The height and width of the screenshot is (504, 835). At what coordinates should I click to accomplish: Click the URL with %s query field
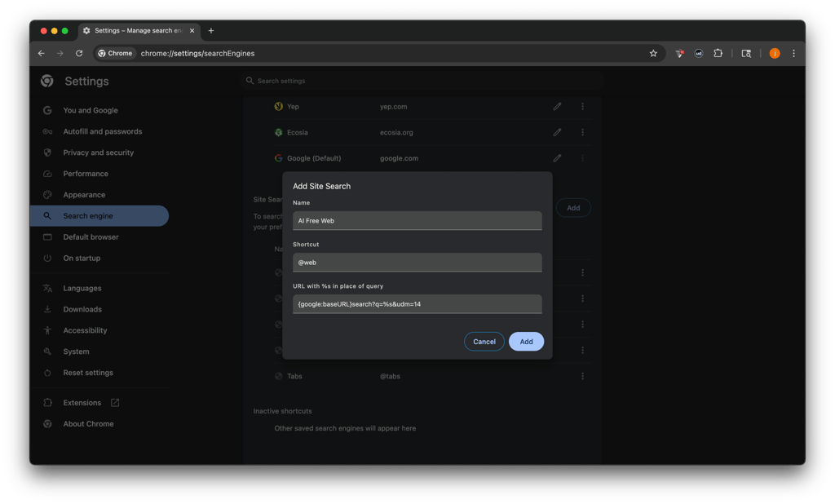[417, 303]
